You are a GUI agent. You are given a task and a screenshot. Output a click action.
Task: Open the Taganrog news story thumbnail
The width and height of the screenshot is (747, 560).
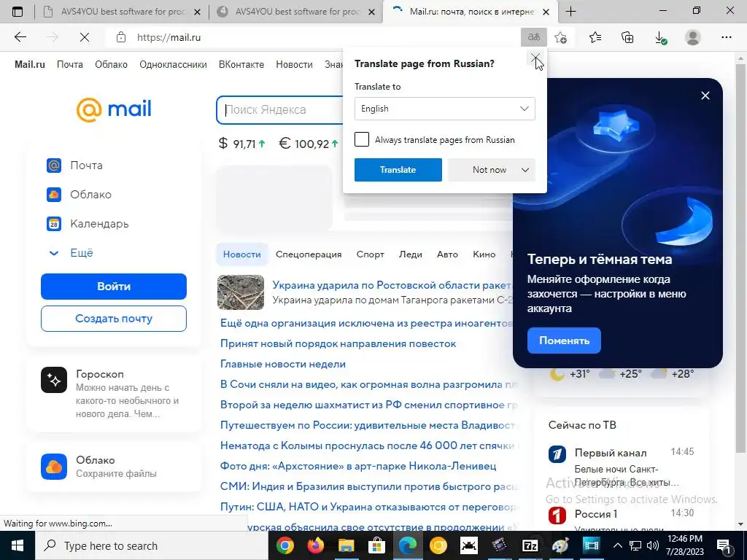coord(241,292)
